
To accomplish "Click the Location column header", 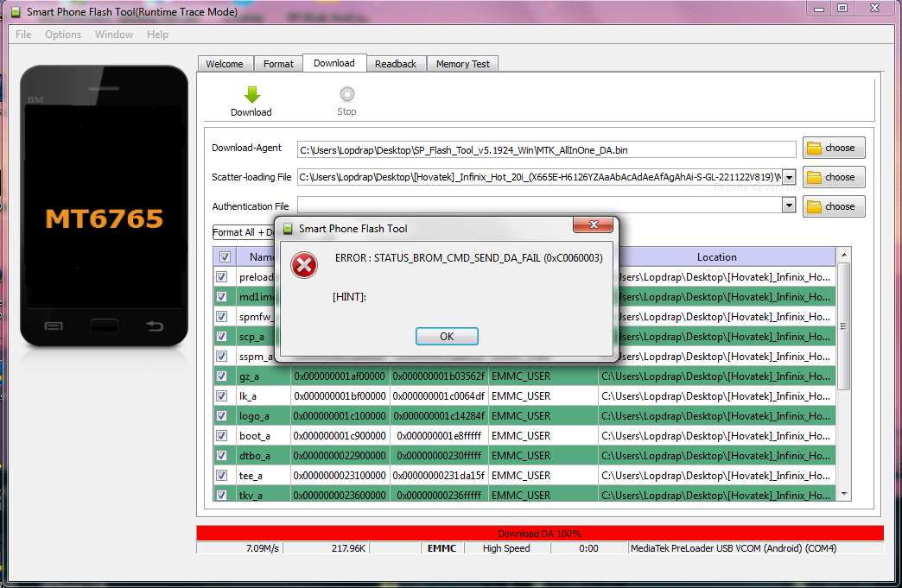I will [717, 257].
